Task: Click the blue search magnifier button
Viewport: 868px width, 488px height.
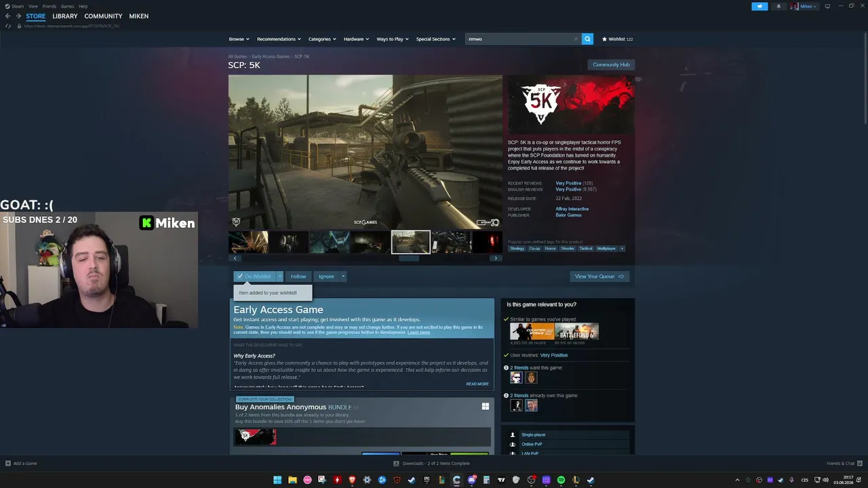Action: 587,39
